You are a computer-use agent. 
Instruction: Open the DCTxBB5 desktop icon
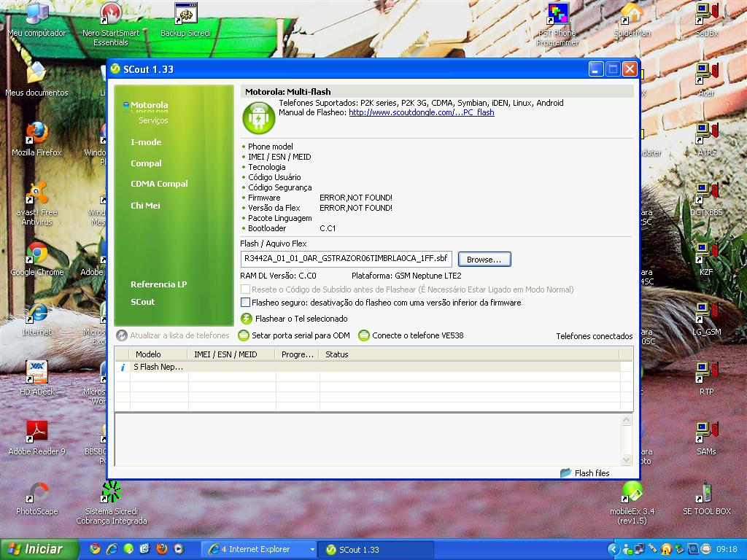point(706,199)
